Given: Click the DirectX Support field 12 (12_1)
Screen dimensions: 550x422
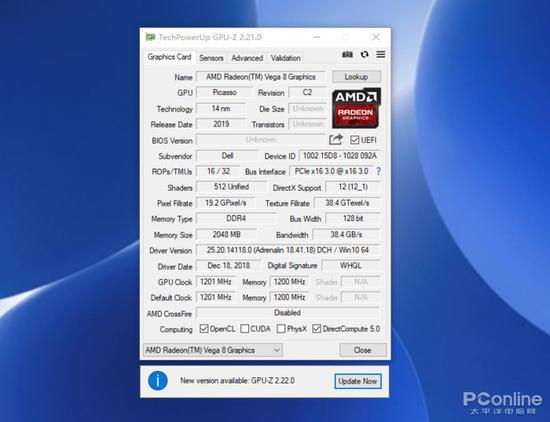Looking at the screenshot, I should point(353,187).
